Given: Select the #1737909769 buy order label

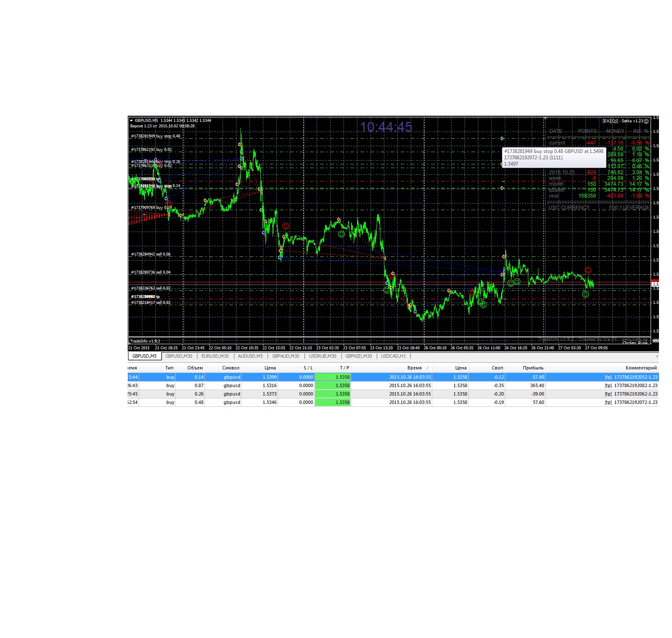Looking at the screenshot, I should [151, 208].
